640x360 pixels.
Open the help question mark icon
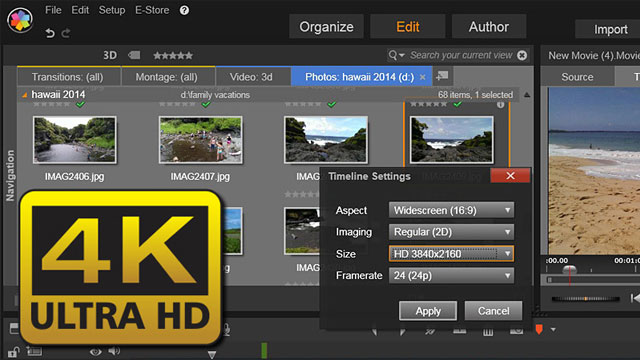[x=184, y=10]
